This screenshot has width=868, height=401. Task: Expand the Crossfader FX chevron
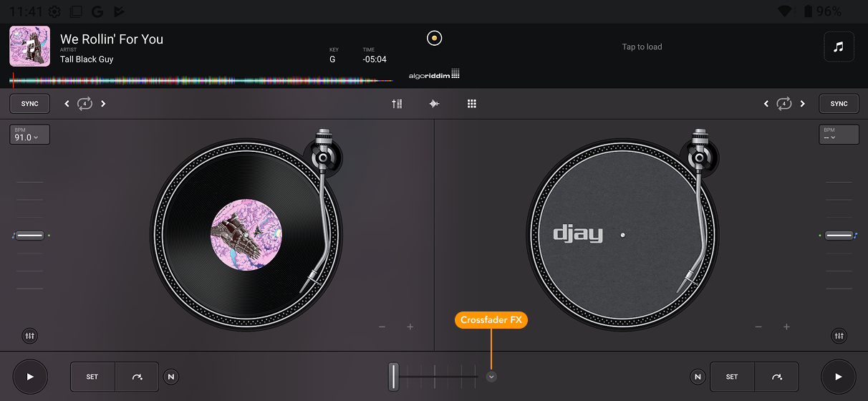[491, 377]
